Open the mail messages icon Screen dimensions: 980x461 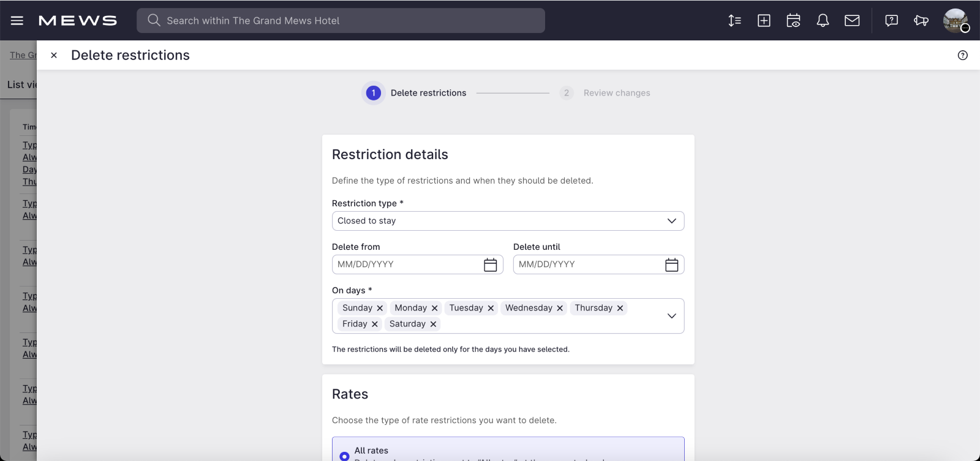point(852,21)
